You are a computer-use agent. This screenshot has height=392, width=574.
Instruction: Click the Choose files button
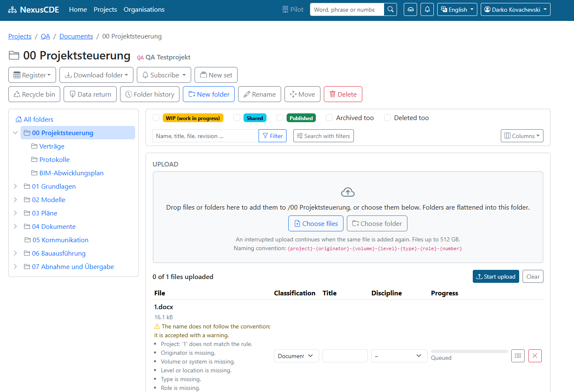316,223
